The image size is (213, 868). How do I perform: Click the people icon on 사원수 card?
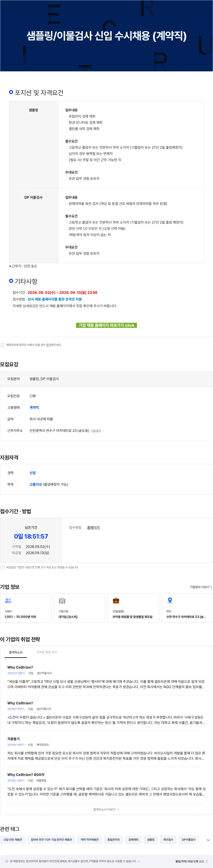(8, 600)
